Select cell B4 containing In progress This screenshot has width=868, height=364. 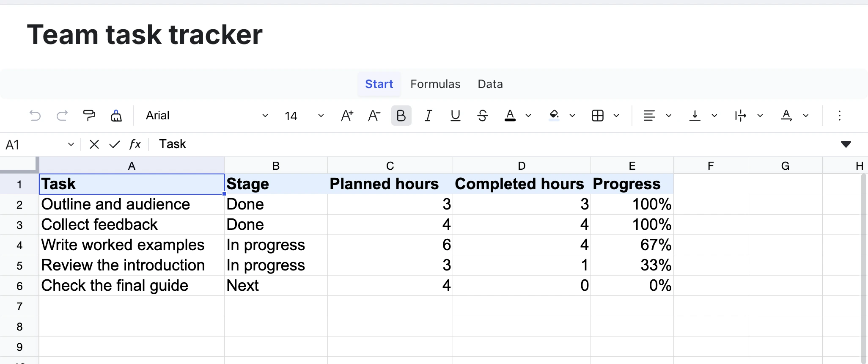point(276,245)
